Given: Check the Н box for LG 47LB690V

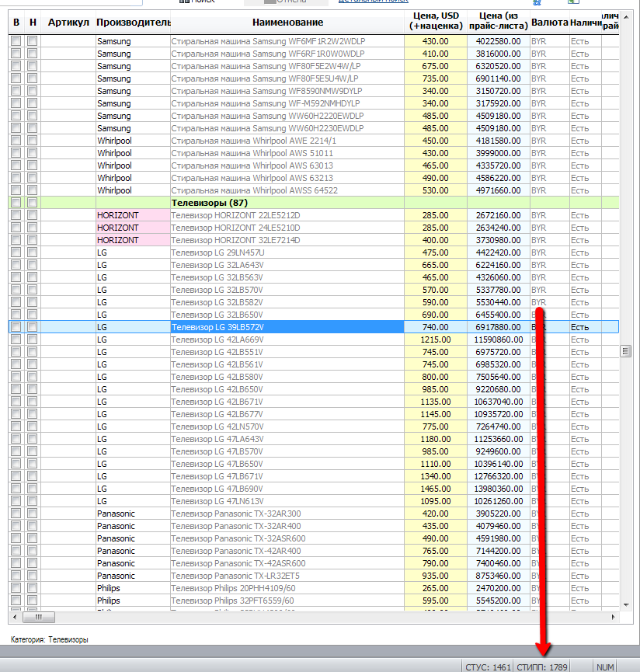Looking at the screenshot, I should [32, 489].
